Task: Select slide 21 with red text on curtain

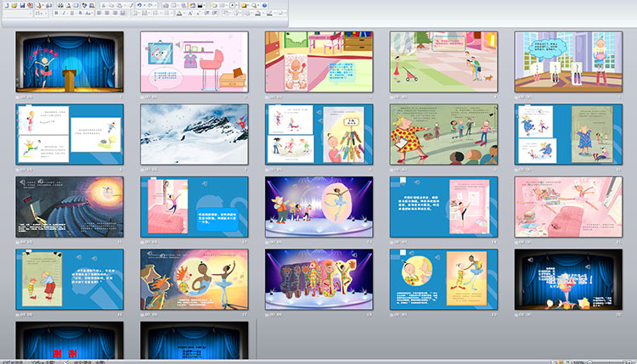Action: 70,340
